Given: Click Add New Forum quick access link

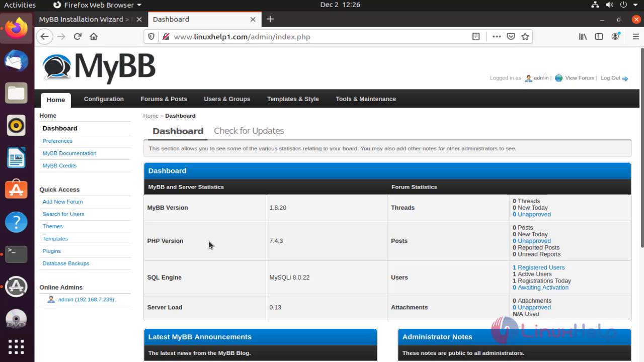Looking at the screenshot, I should pyautogui.click(x=62, y=202).
